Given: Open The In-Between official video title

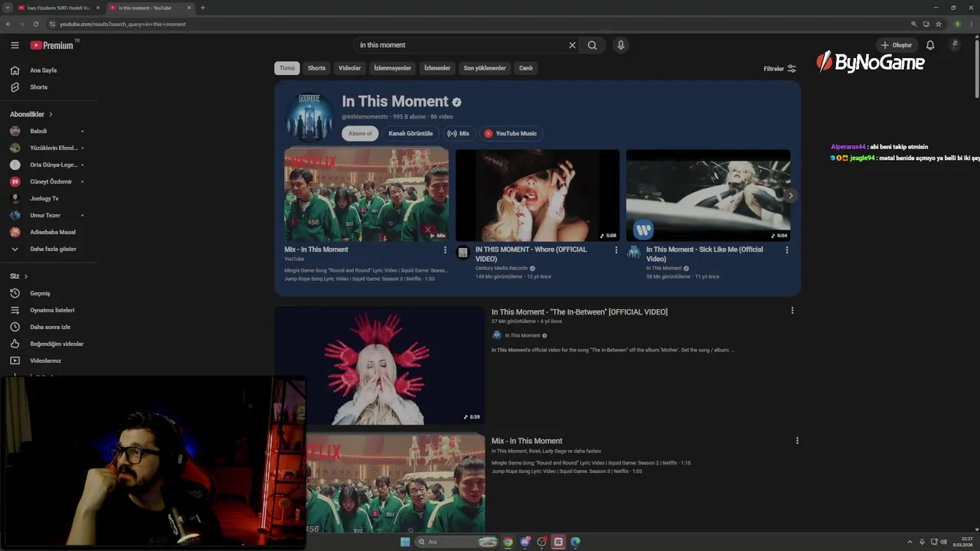Looking at the screenshot, I should click(580, 311).
